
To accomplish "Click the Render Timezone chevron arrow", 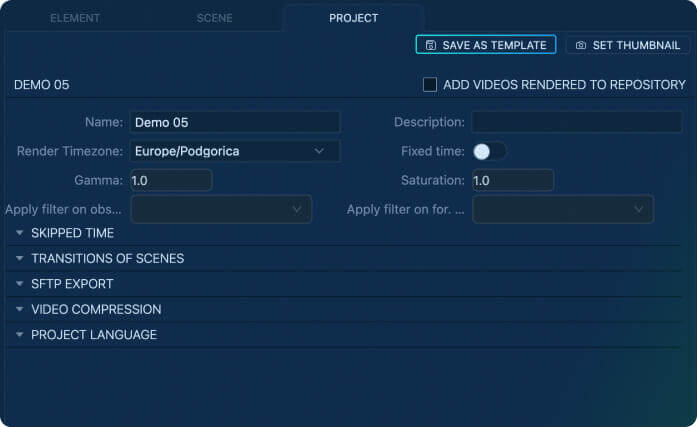I will (319, 151).
